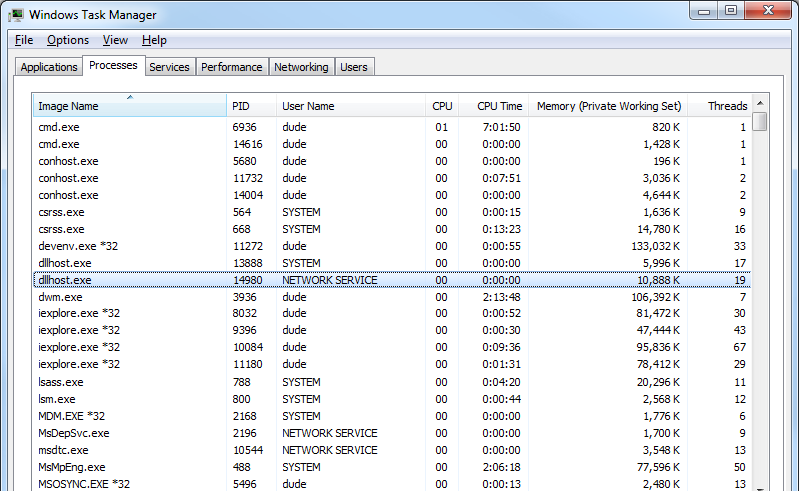
Task: Click memory value 77,596 K
Action: tap(658, 467)
